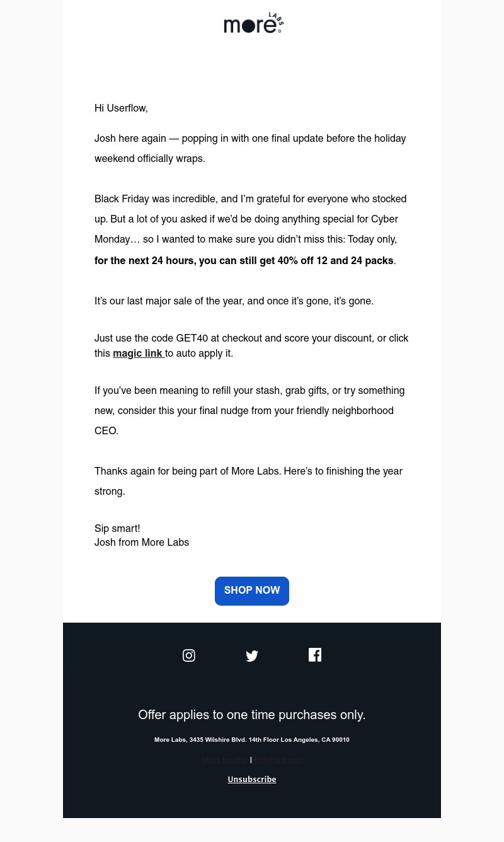Select the Facebook icon
Viewport: 504px width, 842px height.
tap(315, 655)
